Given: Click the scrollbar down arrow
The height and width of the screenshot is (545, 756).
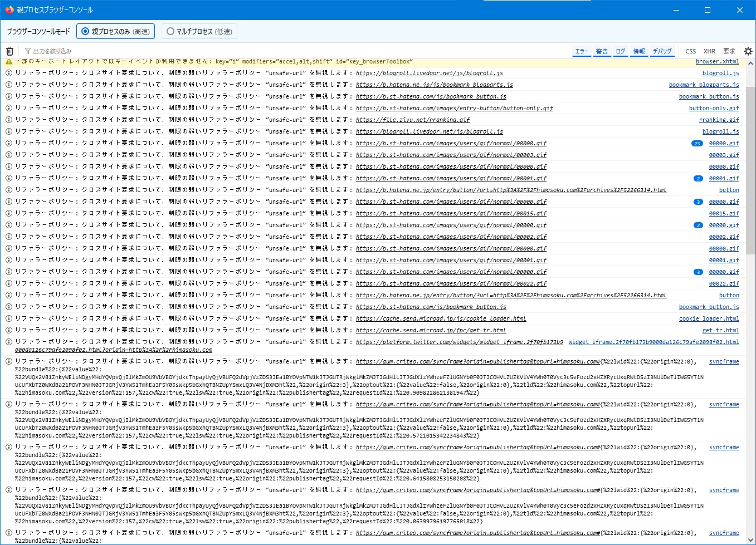Looking at the screenshot, I should tap(750, 539).
